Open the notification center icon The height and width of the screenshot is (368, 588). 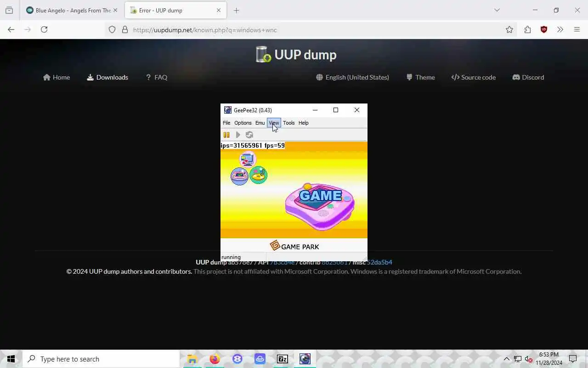(x=573, y=359)
